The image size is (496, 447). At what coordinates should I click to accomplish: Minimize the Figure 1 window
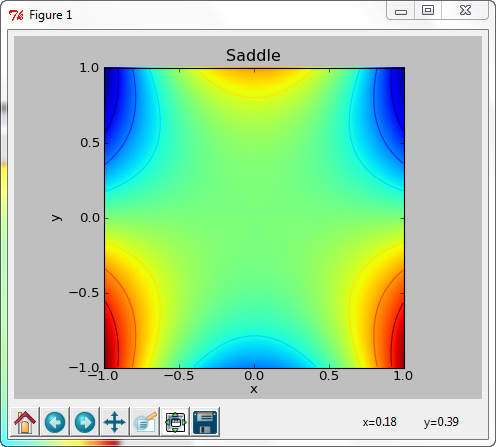point(401,11)
